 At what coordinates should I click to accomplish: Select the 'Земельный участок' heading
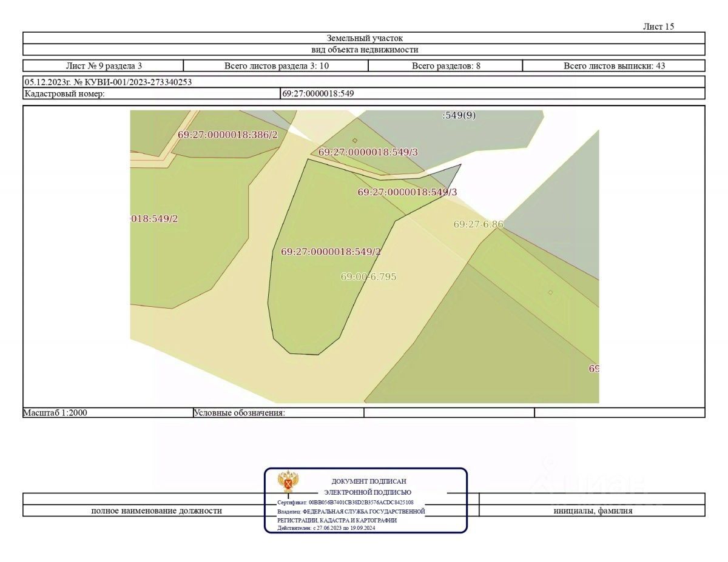pos(365,38)
